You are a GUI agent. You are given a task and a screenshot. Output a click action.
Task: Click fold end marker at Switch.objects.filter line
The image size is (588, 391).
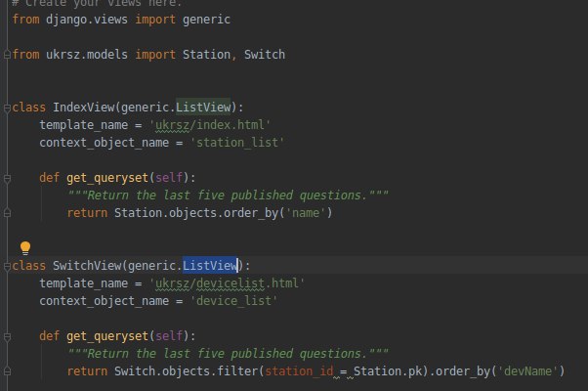7,371
